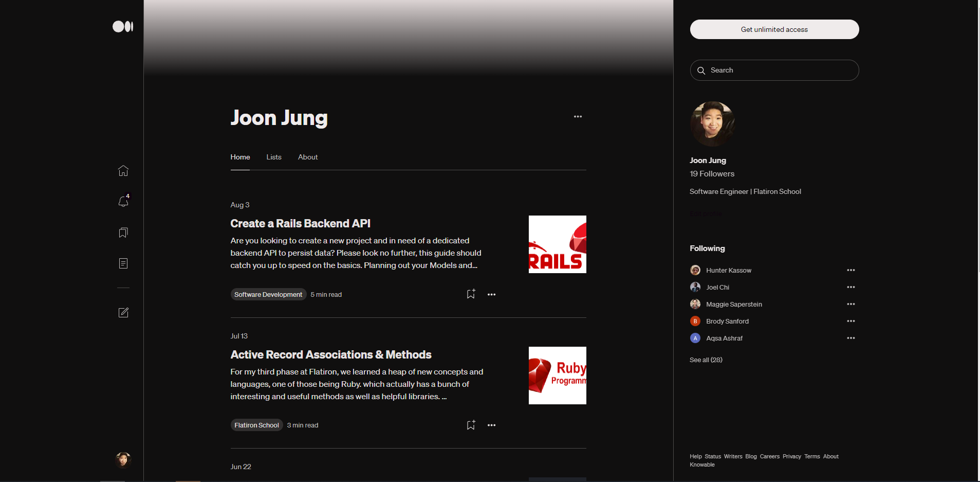Open the Careers link in footer

click(770, 456)
